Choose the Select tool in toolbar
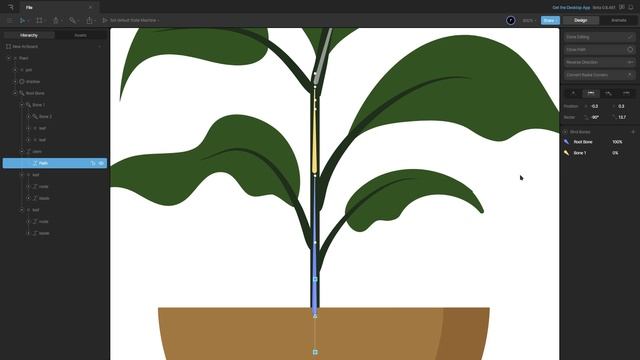This screenshot has width=640, height=360. pyautogui.click(x=22, y=20)
